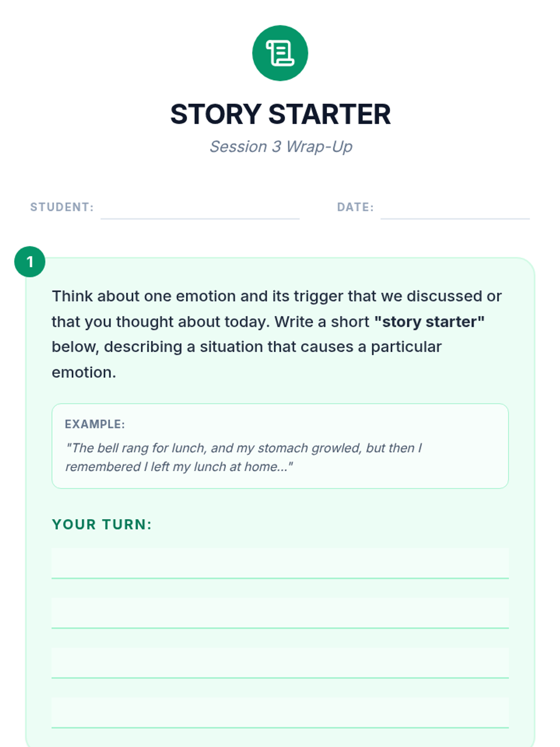560x747 pixels.
Task: Click the word emotion ending the instructions
Action: [x=84, y=373]
